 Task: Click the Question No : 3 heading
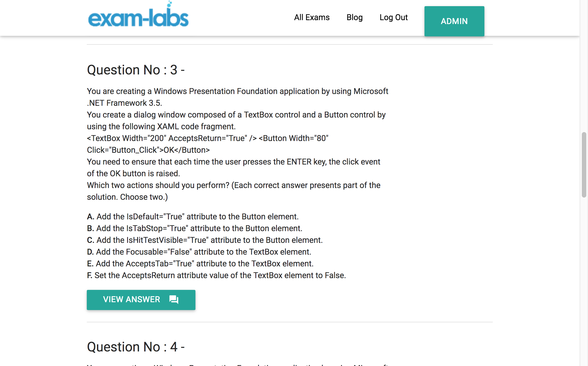pos(136,70)
